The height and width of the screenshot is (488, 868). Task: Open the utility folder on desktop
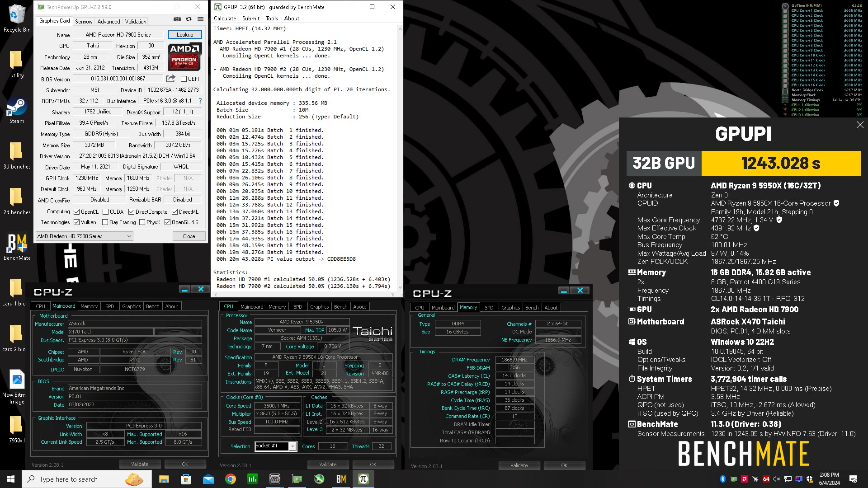pyautogui.click(x=17, y=65)
